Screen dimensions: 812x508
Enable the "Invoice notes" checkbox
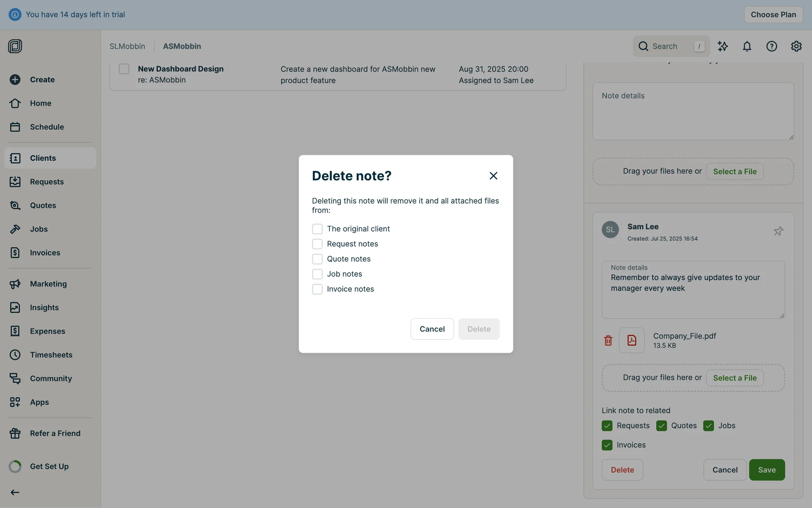(317, 289)
